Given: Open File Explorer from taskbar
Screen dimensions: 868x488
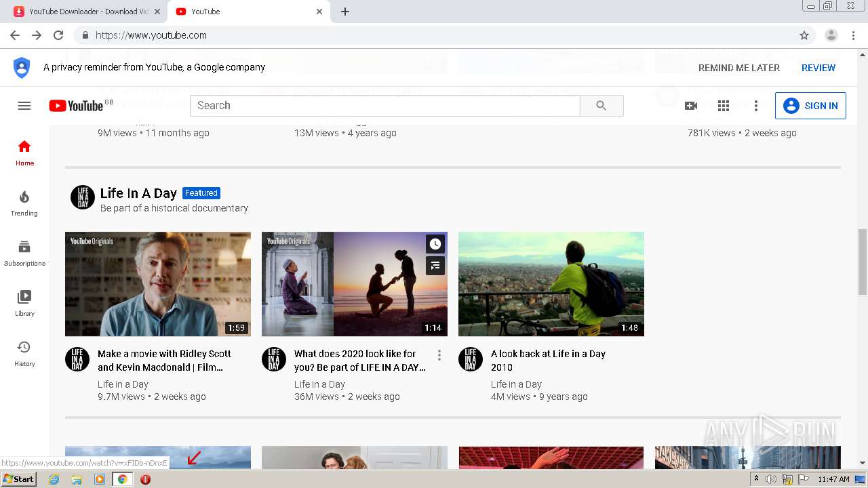Looking at the screenshot, I should point(77,479).
